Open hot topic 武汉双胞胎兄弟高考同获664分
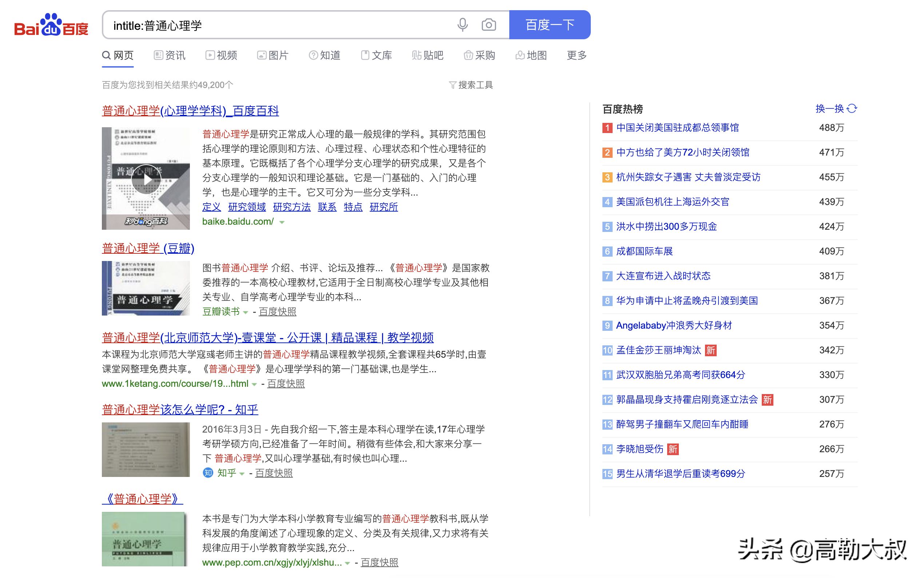This screenshot has width=924, height=578. [680, 375]
